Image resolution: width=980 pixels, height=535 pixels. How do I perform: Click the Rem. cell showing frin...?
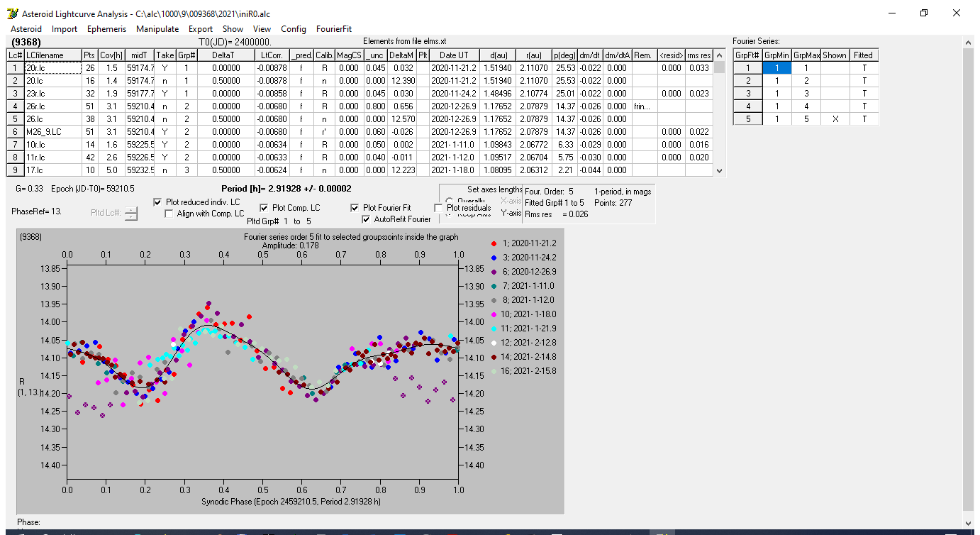tap(644, 106)
